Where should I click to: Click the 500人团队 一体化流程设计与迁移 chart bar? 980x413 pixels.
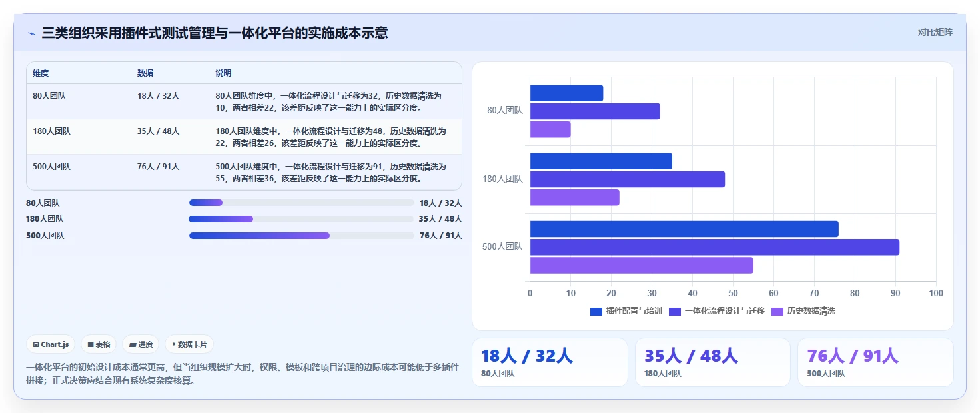coord(715,247)
